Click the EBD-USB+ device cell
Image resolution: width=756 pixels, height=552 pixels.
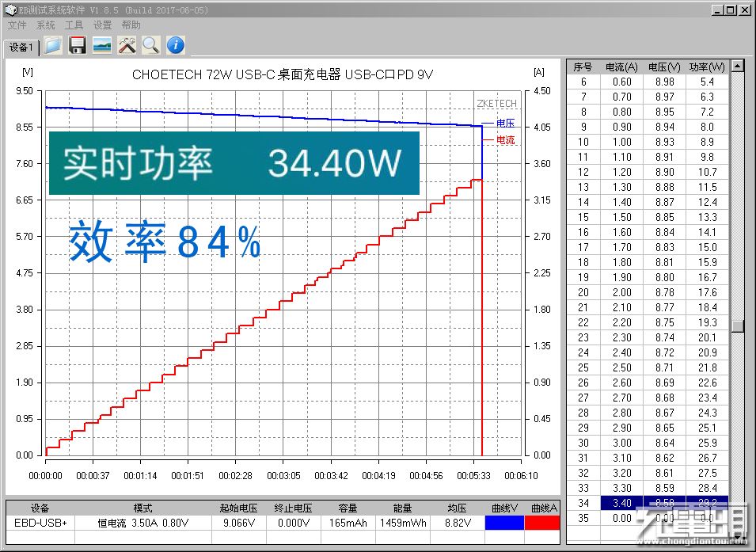tap(40, 523)
